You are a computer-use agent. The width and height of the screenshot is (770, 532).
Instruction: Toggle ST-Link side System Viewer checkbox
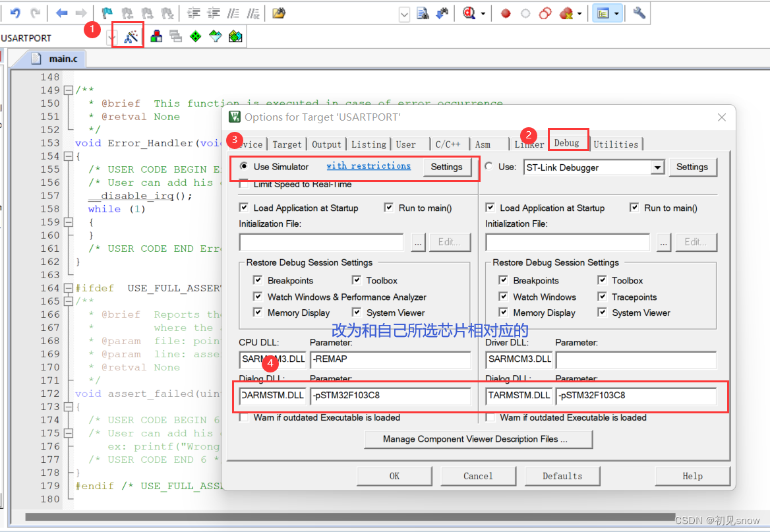pyautogui.click(x=602, y=312)
